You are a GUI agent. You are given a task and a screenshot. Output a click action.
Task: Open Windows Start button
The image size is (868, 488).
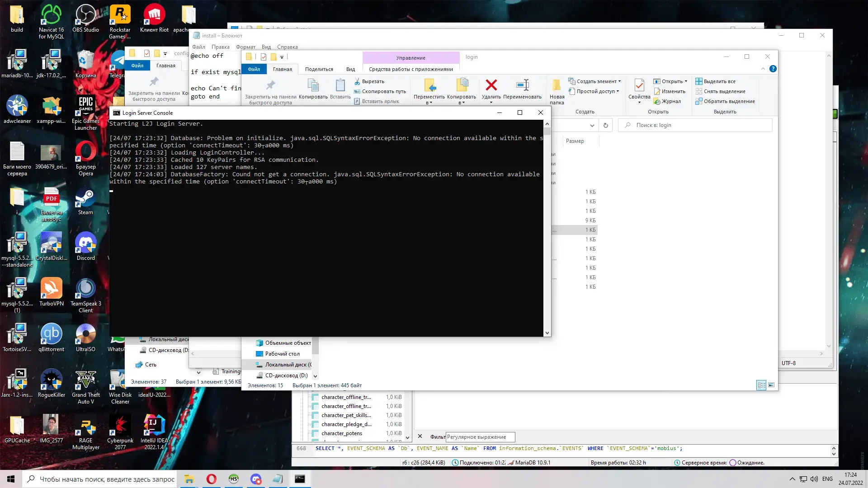point(11,479)
